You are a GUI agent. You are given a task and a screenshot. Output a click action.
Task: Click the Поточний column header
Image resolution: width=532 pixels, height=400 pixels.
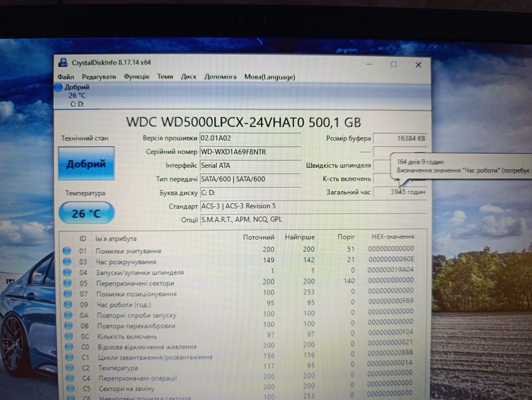[x=258, y=237]
